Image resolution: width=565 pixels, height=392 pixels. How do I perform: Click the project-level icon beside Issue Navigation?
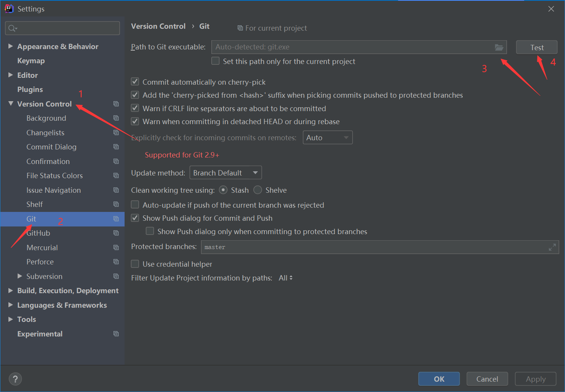(x=116, y=190)
